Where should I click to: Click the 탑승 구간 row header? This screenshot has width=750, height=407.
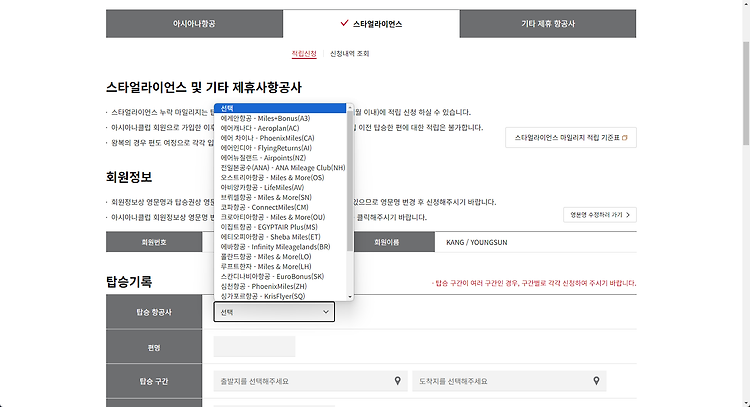pyautogui.click(x=154, y=381)
